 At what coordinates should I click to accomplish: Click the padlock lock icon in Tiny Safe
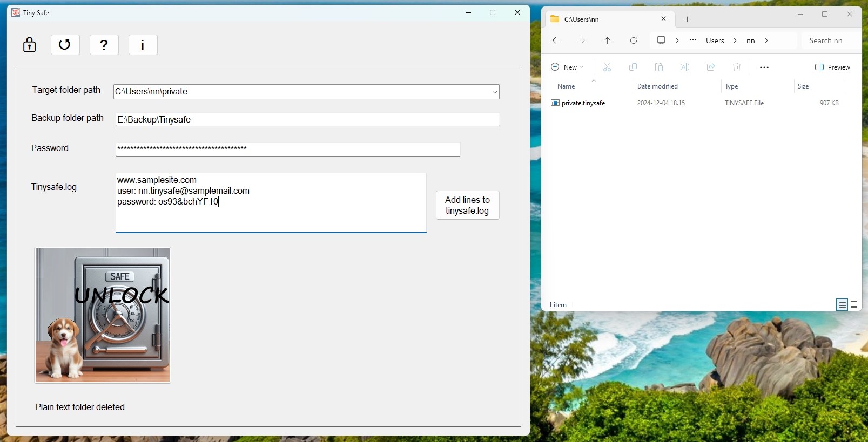point(30,45)
